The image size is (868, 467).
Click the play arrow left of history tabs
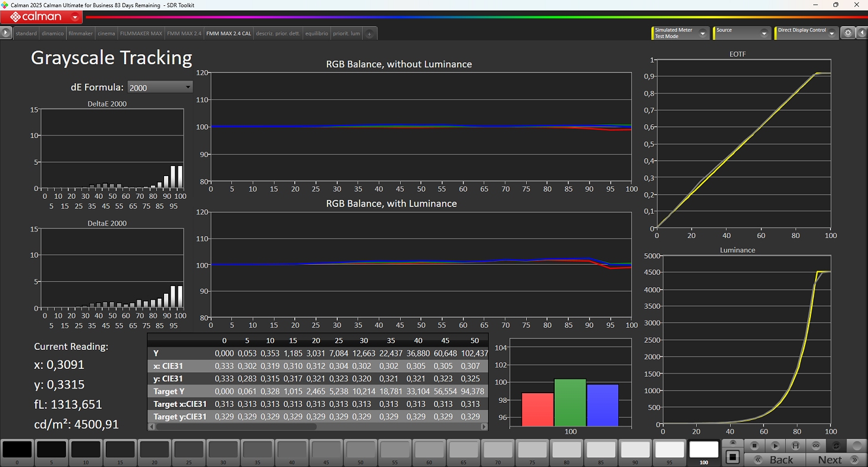point(6,33)
